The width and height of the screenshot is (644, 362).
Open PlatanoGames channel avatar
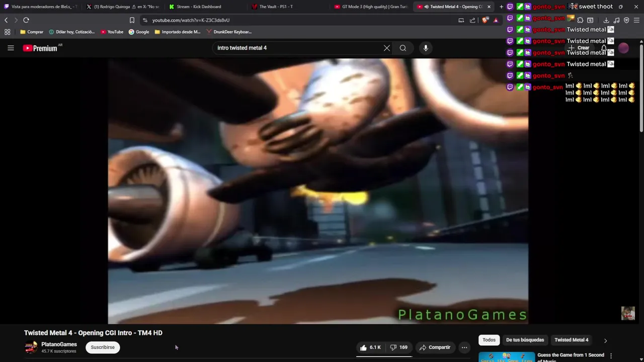tap(31, 347)
